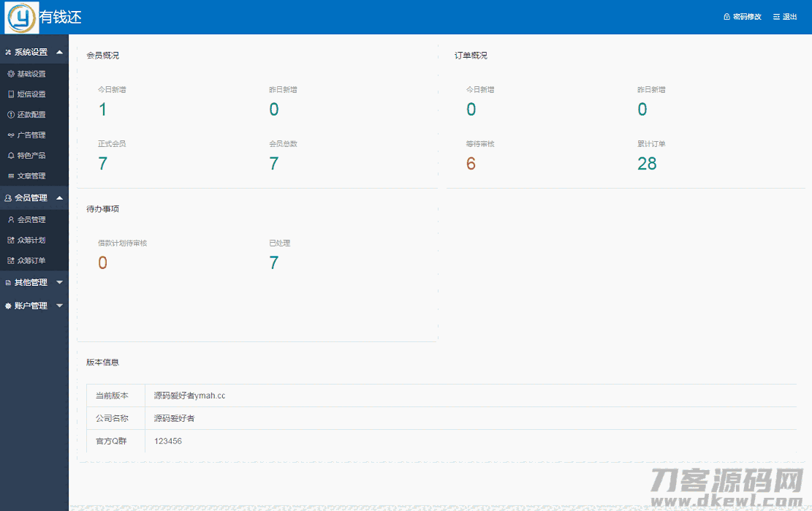The width and height of the screenshot is (812, 511).
Task: Expand the 其他管理 section arrow
Action: point(59,282)
